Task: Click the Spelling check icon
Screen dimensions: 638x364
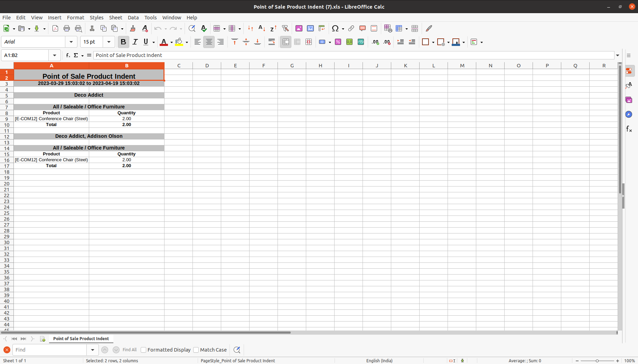Action: (x=204, y=29)
